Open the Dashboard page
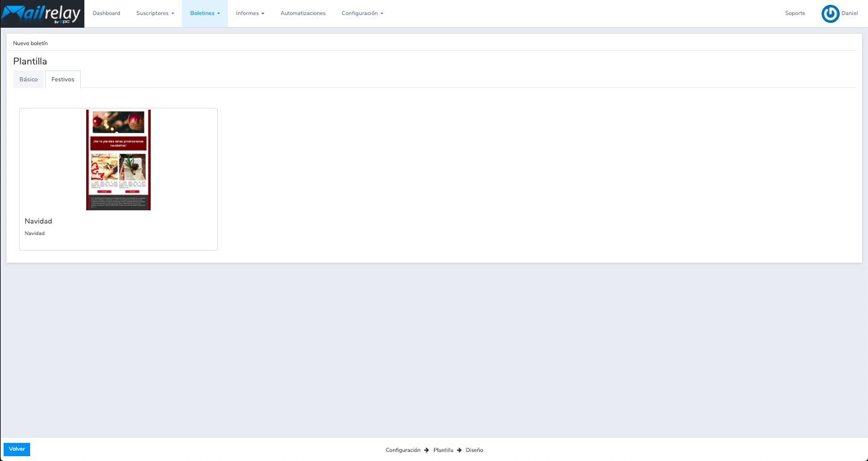The width and height of the screenshot is (868, 461). pos(106,13)
